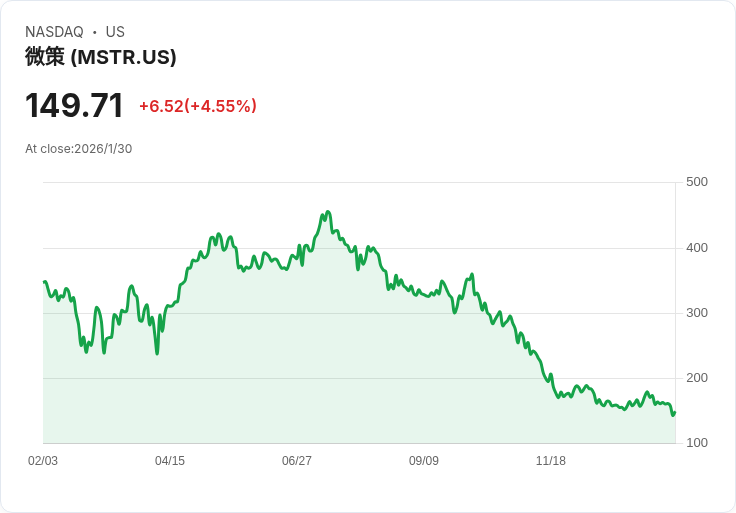Click the 149.71 current price
736x513 pixels.
(74, 105)
